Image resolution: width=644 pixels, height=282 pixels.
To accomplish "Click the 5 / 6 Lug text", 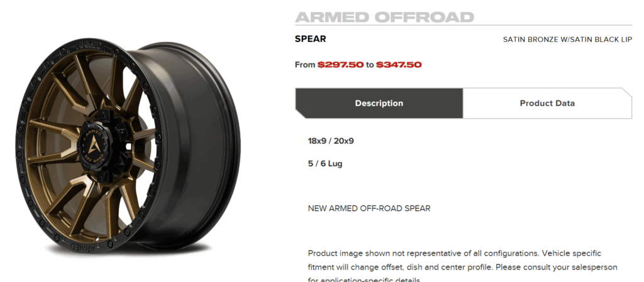I will [x=325, y=163].
